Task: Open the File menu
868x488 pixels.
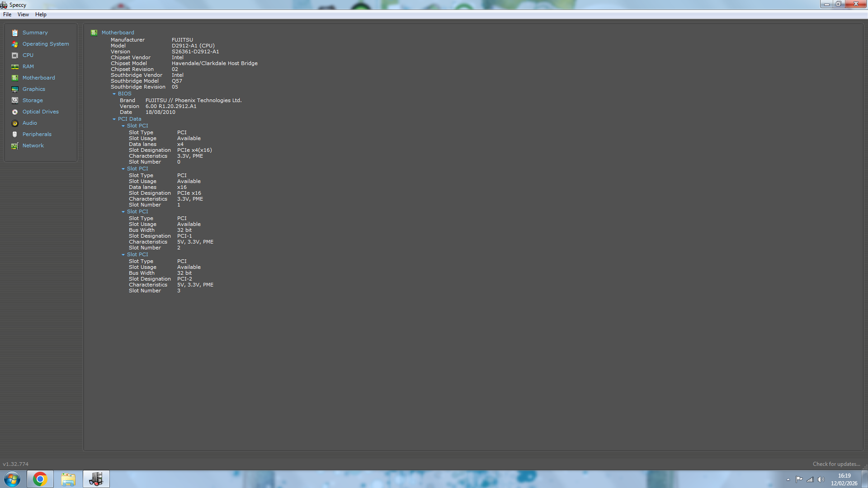Action: click(7, 14)
